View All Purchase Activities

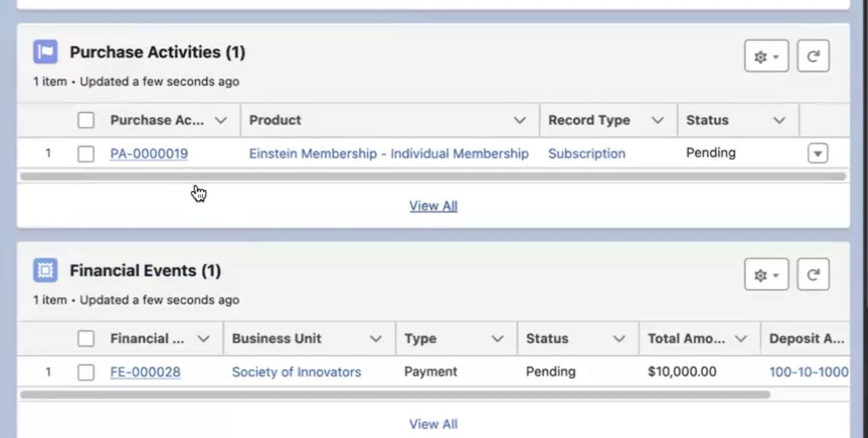[433, 206]
